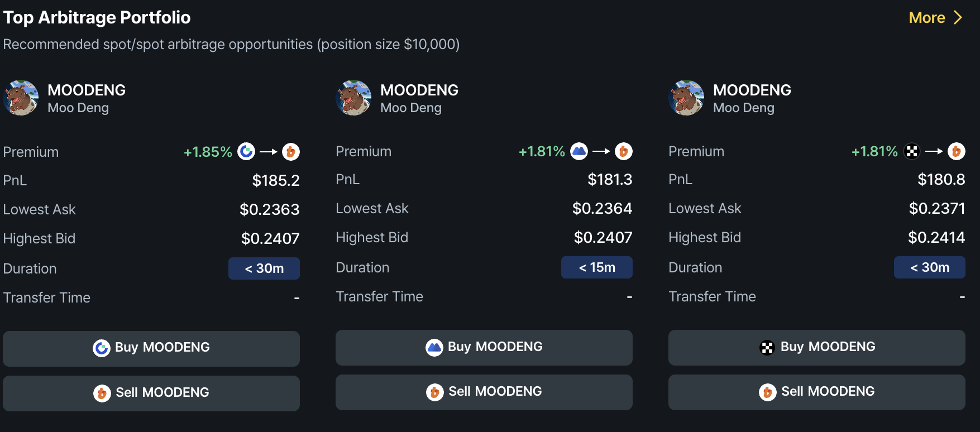Screen dimensions: 980x432
Task: Click the orange Bitget icon in the first card's Premium row
Action: 291,151
